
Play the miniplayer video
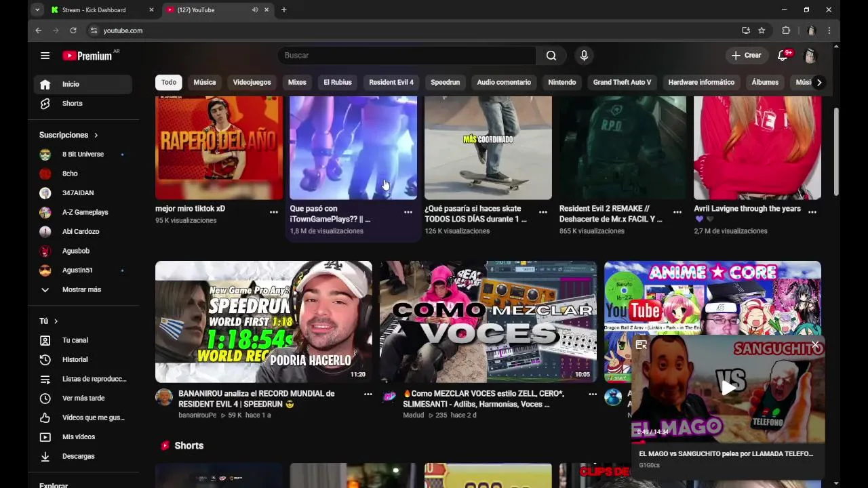tap(728, 388)
